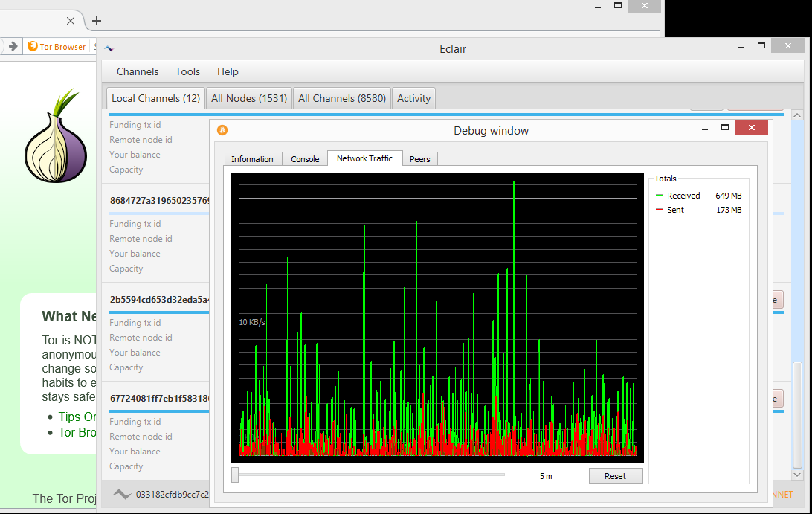Screen dimensions: 812x514
Task: Click the Tor Browser identity label
Action: pyautogui.click(x=62, y=47)
